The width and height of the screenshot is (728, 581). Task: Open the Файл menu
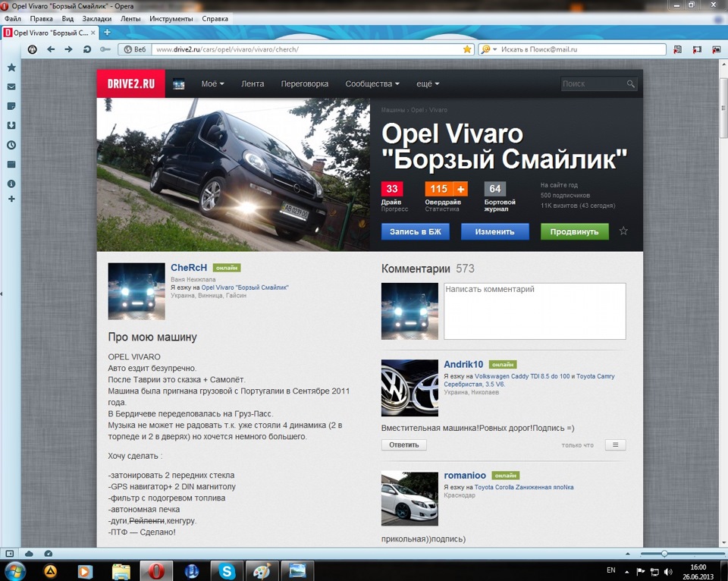coord(13,18)
